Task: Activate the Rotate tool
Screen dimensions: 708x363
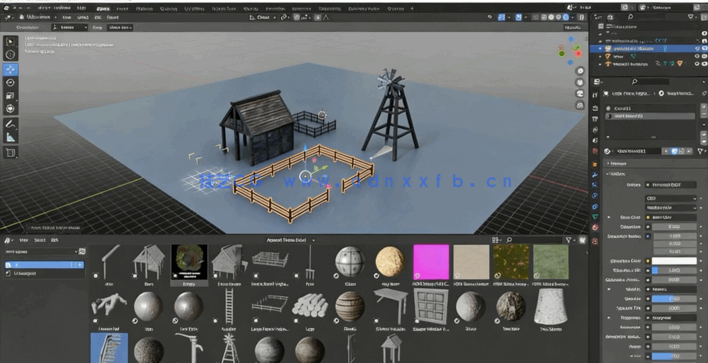Action: point(11,83)
